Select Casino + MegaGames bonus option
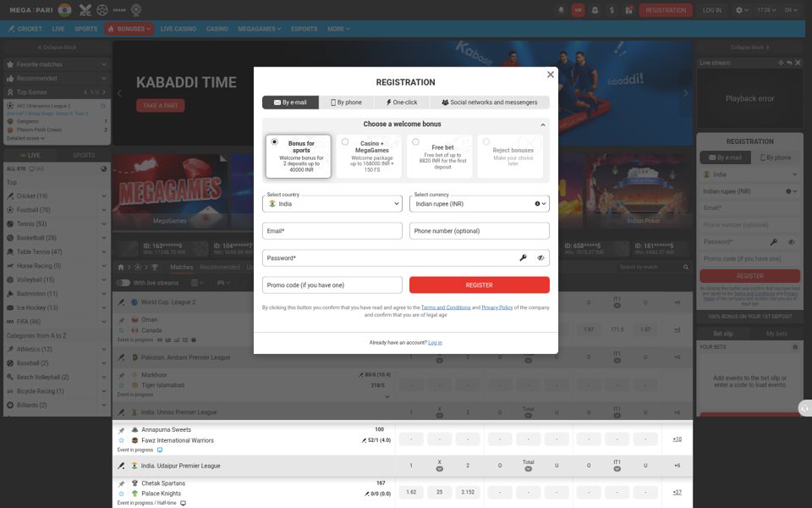812x508 pixels. [x=369, y=157]
